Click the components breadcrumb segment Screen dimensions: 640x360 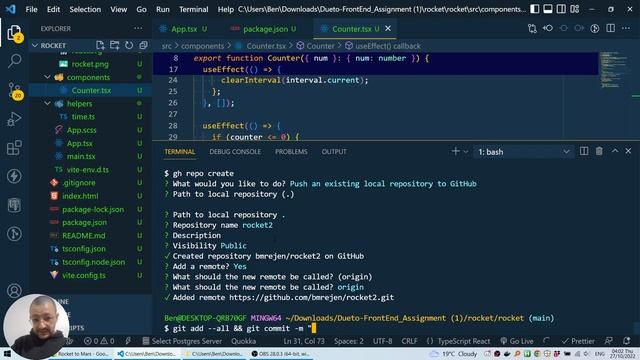[x=202, y=46]
